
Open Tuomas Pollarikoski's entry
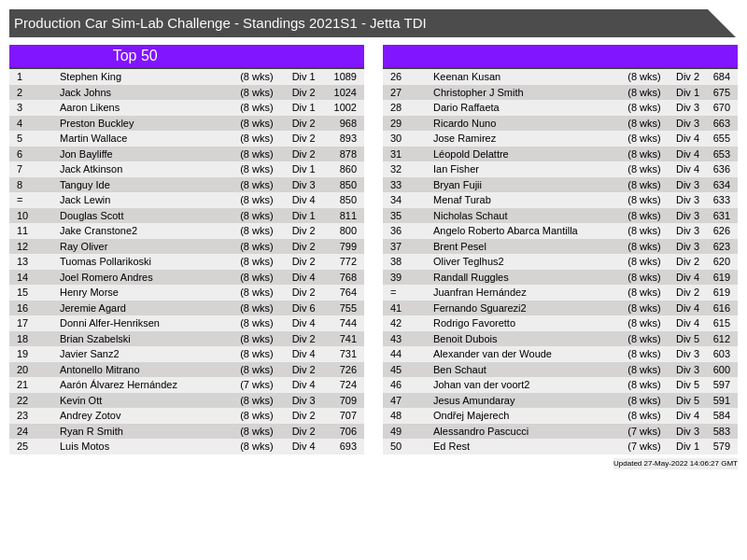105,261
